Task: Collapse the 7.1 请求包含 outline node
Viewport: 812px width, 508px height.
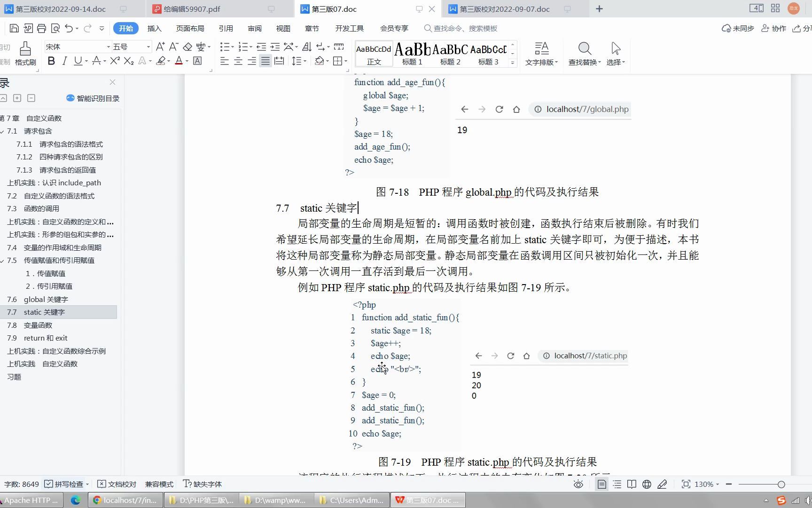Action: (3, 131)
